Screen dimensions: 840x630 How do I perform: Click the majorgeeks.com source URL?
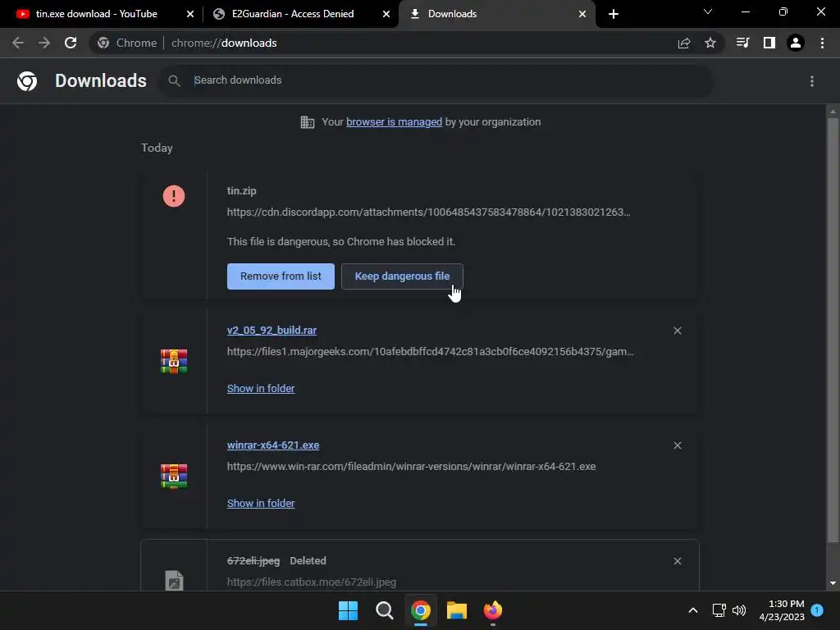(430, 351)
